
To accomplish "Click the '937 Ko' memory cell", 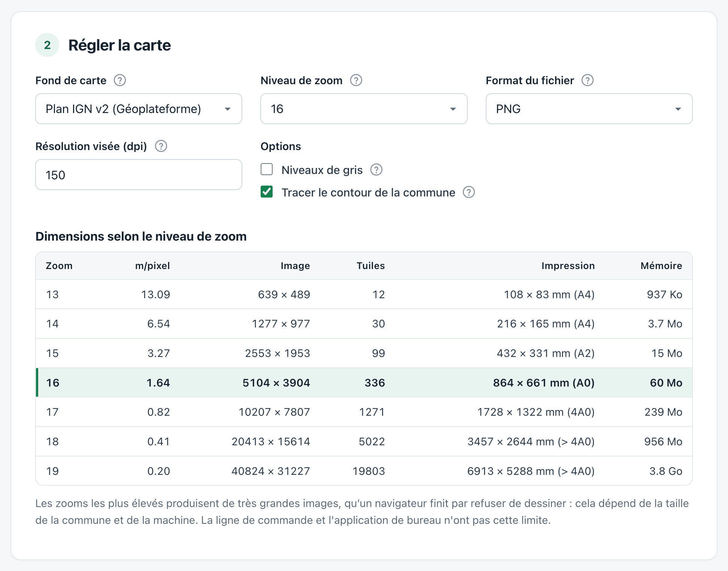I will (665, 294).
